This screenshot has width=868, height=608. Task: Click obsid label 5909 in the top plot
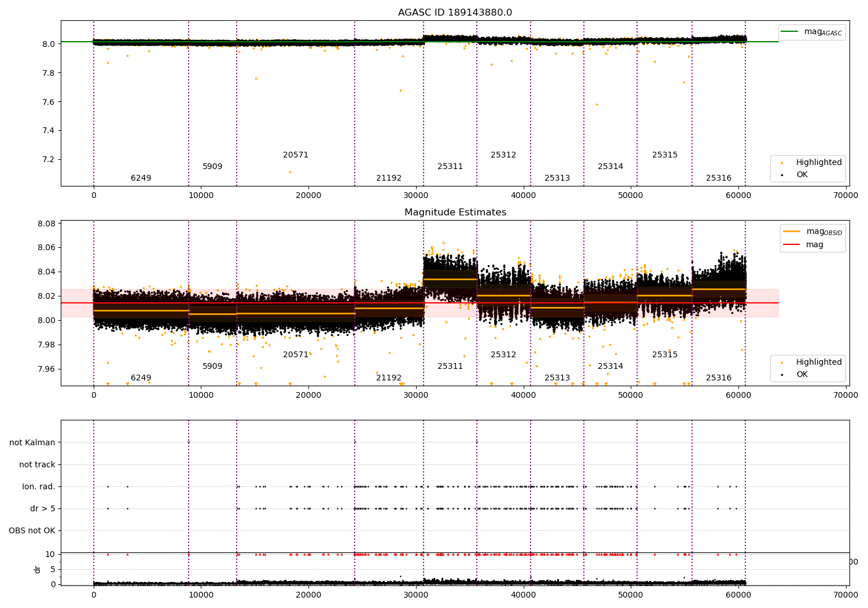pyautogui.click(x=212, y=167)
